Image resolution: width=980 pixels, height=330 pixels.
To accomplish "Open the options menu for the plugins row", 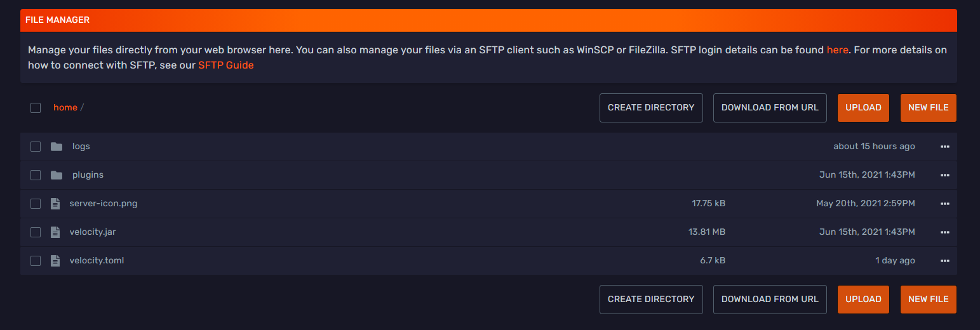I will [x=944, y=175].
